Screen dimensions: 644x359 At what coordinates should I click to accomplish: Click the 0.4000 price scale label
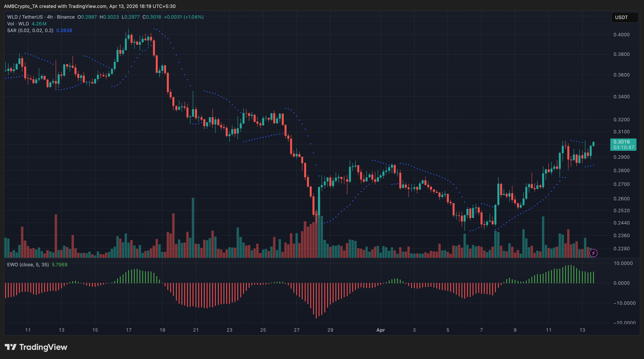pyautogui.click(x=621, y=34)
